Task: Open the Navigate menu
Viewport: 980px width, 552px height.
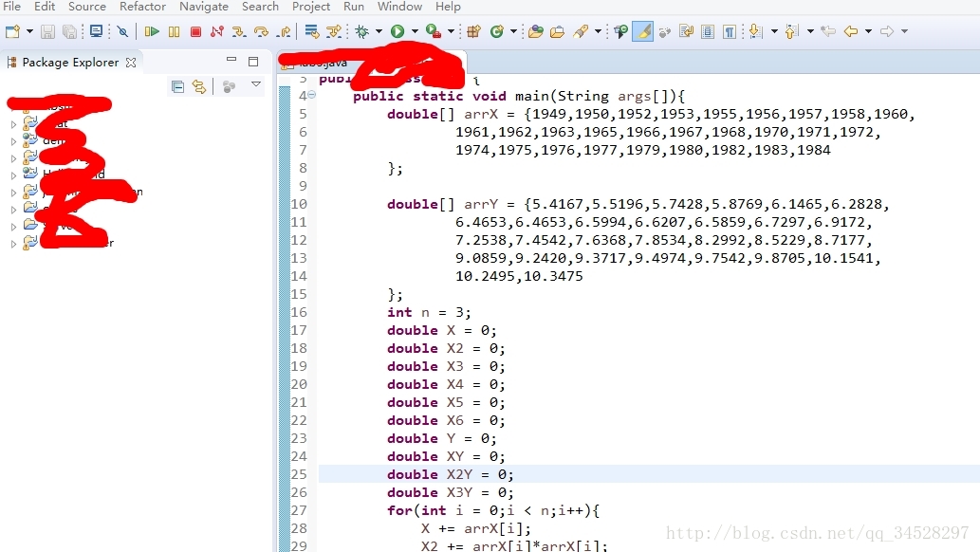Action: click(204, 7)
